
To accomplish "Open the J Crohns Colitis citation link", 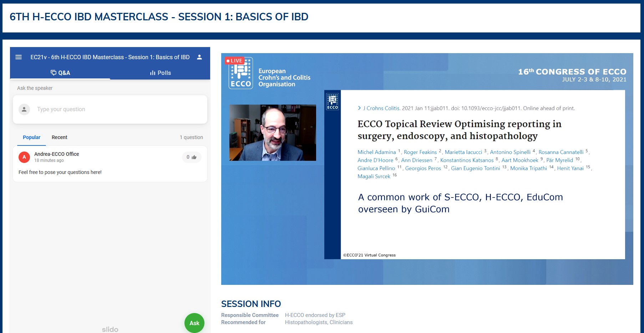I will tap(382, 108).
